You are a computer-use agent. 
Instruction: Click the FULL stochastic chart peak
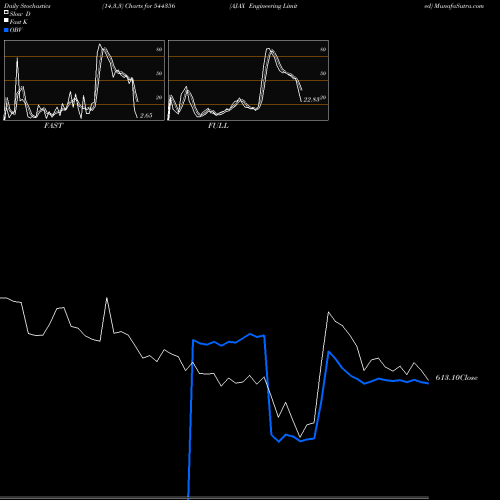268,49
